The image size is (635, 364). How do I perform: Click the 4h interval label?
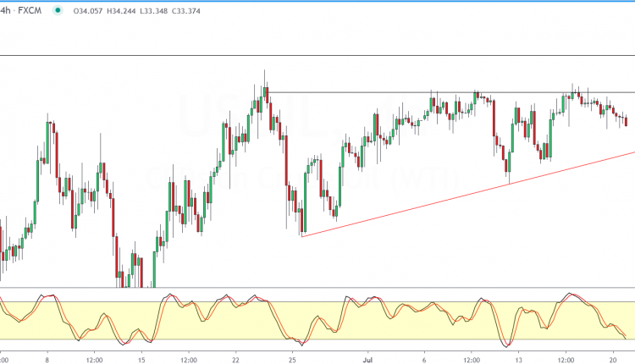click(5, 10)
